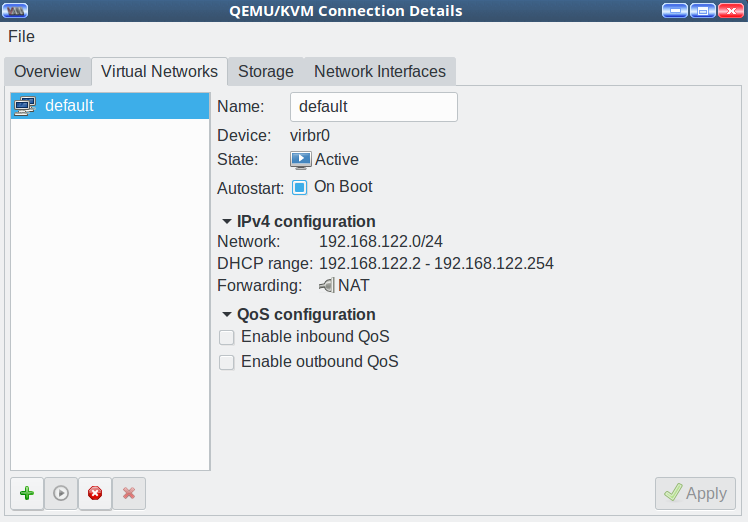This screenshot has width=748, height=522.
Task: Click the Apply button
Action: [695, 493]
